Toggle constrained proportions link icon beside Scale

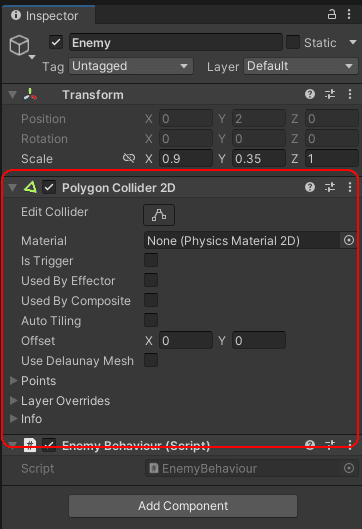(129, 158)
